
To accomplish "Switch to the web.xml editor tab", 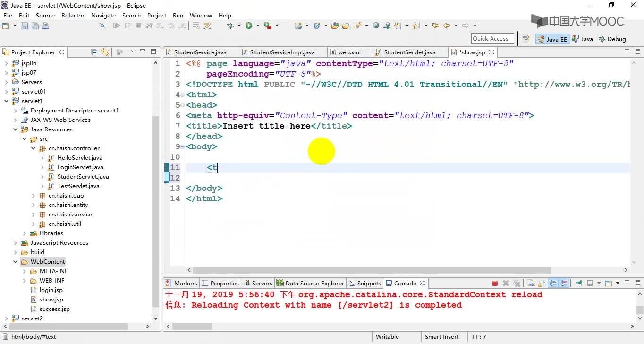I will click(x=349, y=52).
